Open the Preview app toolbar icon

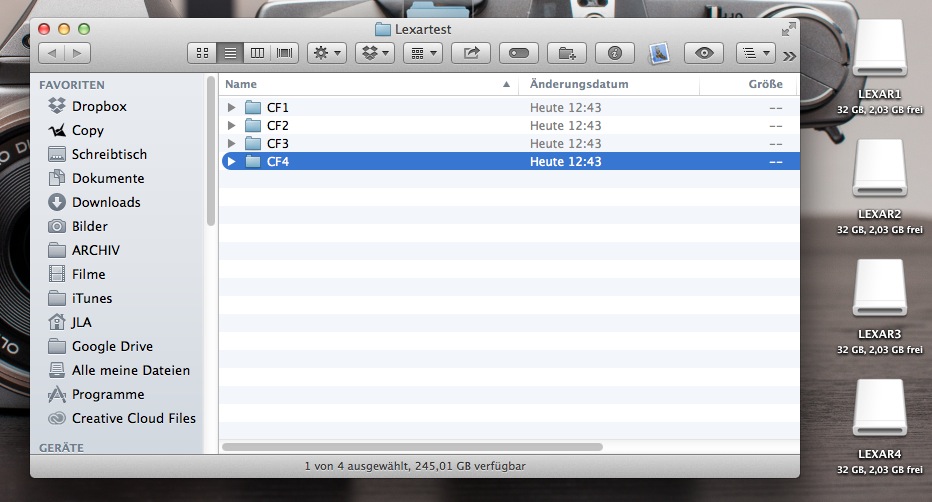(x=659, y=53)
